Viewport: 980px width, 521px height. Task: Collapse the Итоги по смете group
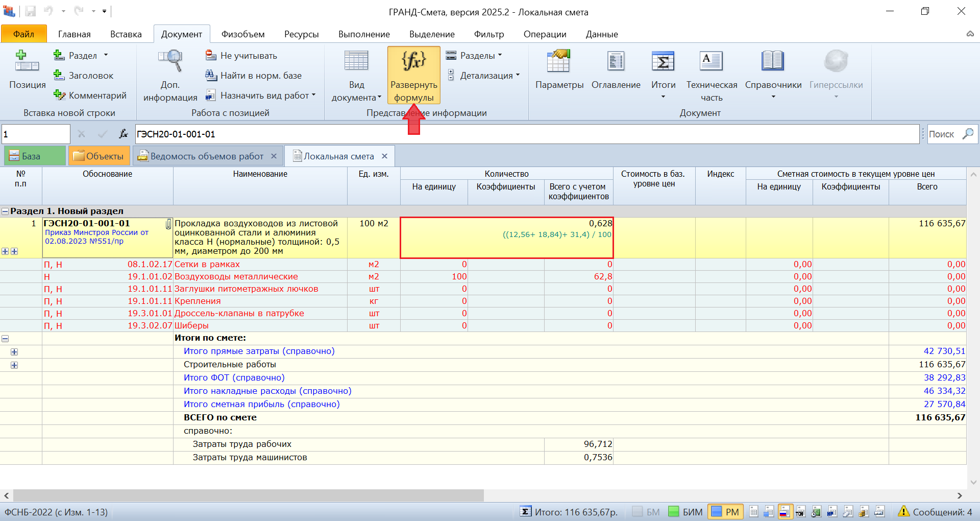(5, 338)
